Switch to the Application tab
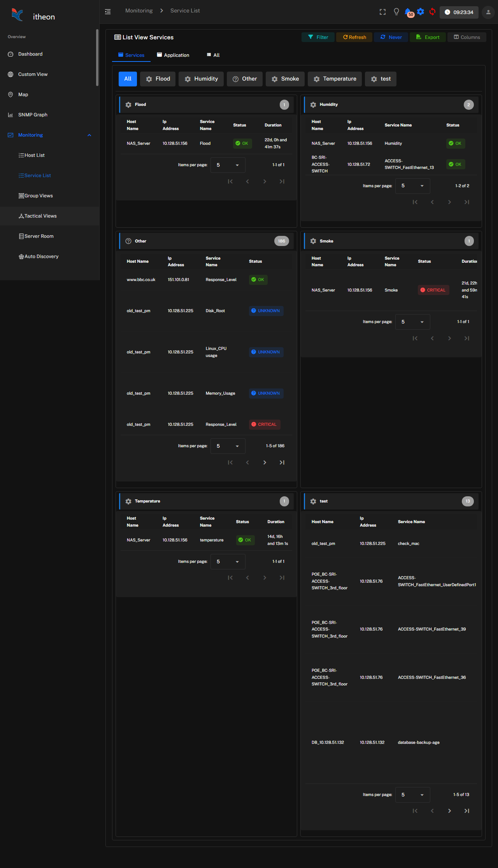 point(173,55)
